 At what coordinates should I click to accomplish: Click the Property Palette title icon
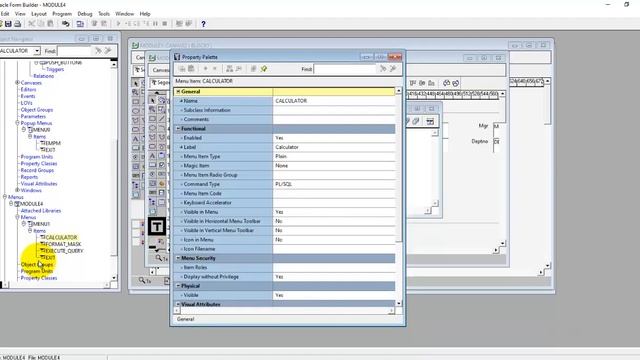click(177, 57)
